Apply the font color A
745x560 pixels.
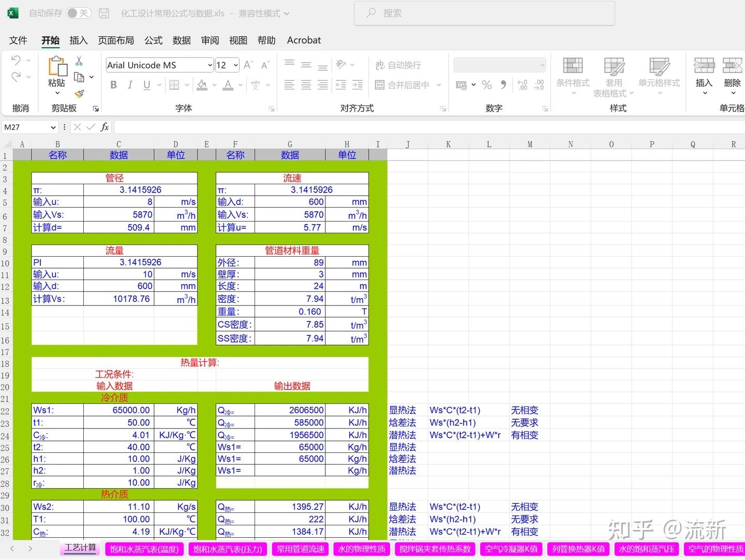pos(228,85)
